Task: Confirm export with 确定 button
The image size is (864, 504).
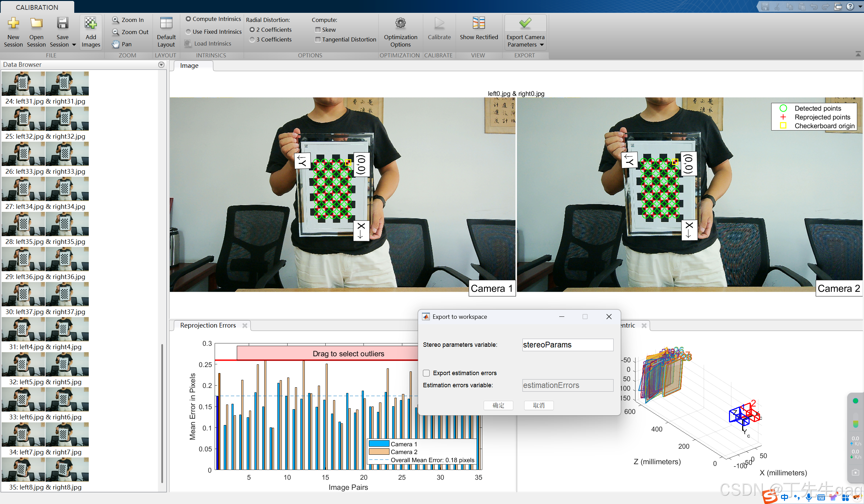Action: [x=498, y=405]
